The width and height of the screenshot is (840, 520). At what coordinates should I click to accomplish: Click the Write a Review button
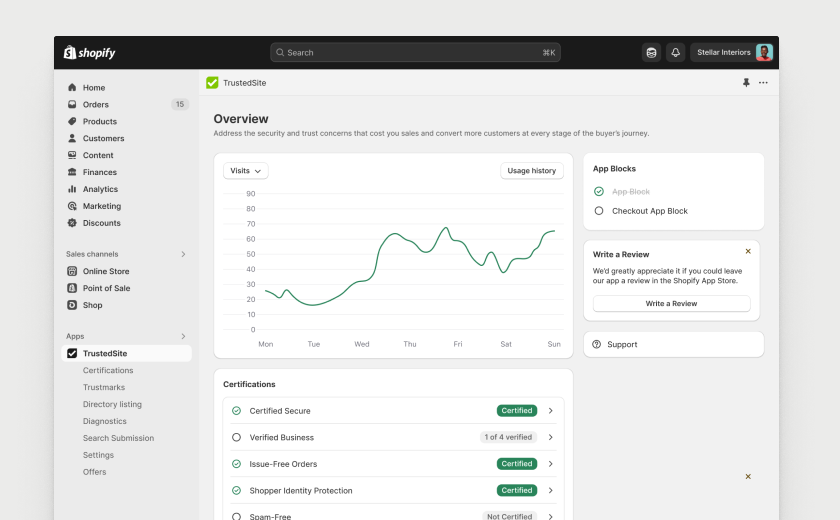tap(671, 304)
